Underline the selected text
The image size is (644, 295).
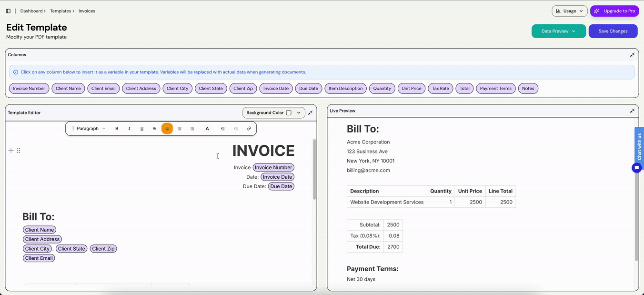pyautogui.click(x=142, y=129)
